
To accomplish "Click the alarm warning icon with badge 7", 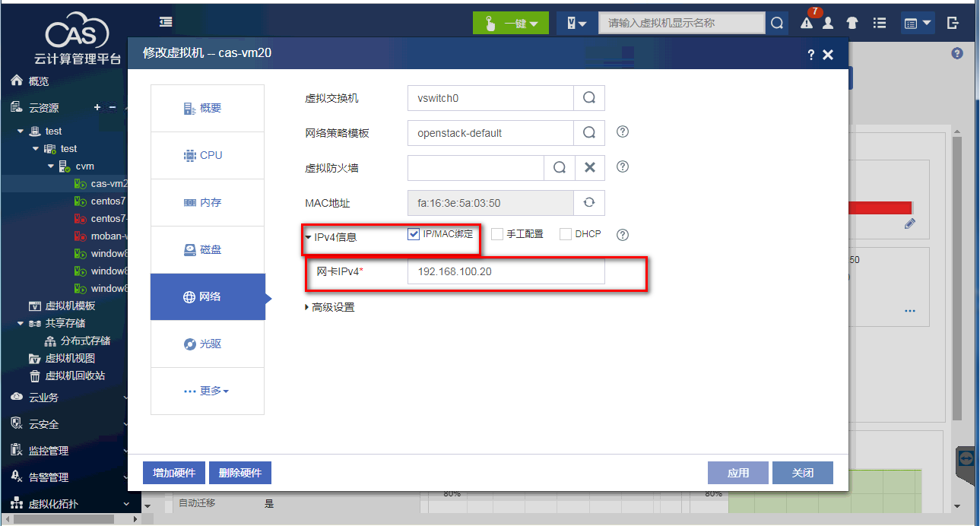I will (807, 23).
